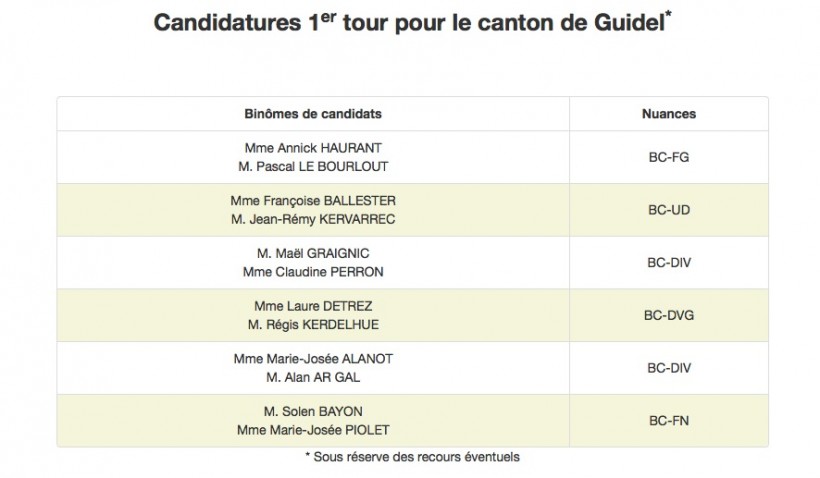Click candidate M. Régis KERDELHUE
The width and height of the screenshot is (820, 478).
(x=313, y=325)
